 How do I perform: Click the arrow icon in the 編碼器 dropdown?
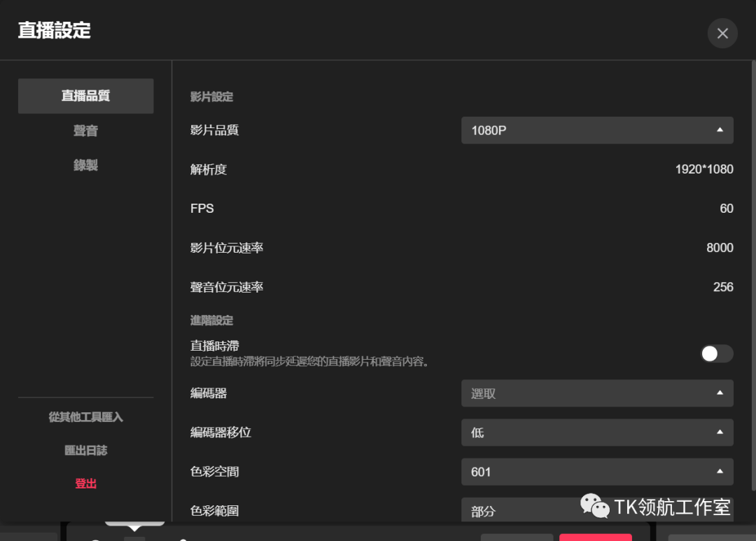(720, 393)
